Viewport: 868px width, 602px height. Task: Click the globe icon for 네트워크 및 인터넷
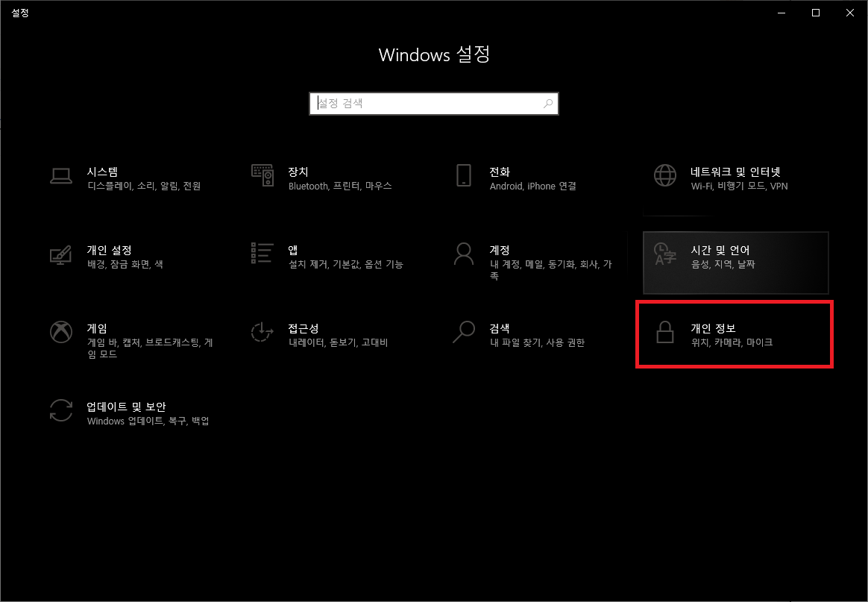665,175
